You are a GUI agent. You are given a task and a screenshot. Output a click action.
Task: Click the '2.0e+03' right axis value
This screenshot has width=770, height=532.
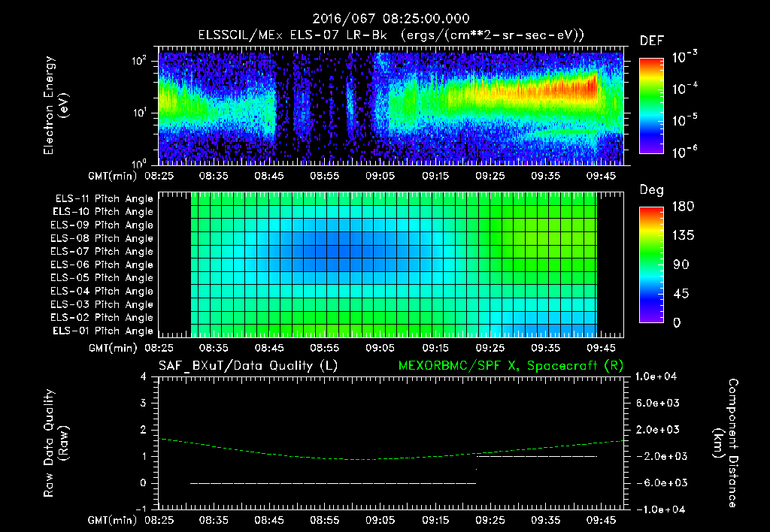tap(658, 430)
